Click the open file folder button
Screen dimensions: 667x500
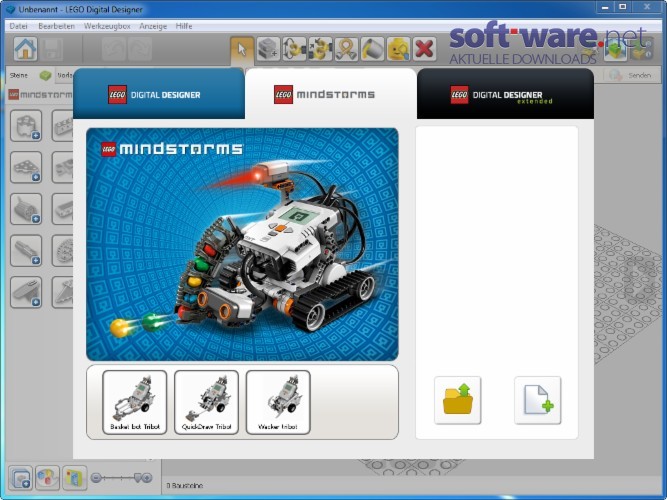tap(458, 400)
